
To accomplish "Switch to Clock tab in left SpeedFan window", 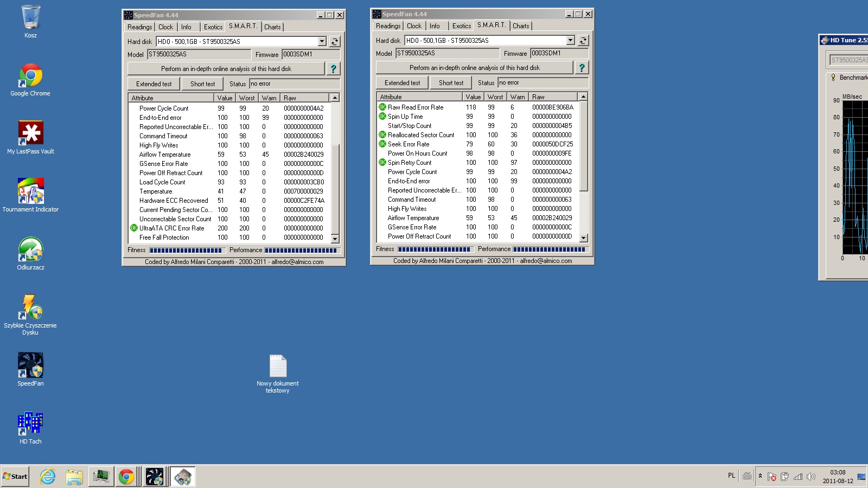I will [x=166, y=27].
